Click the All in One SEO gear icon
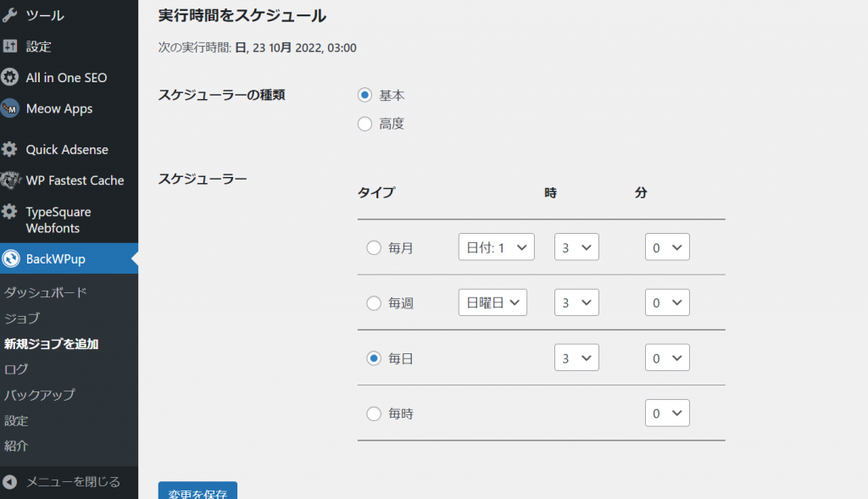Image resolution: width=868 pixels, height=499 pixels. (x=10, y=78)
